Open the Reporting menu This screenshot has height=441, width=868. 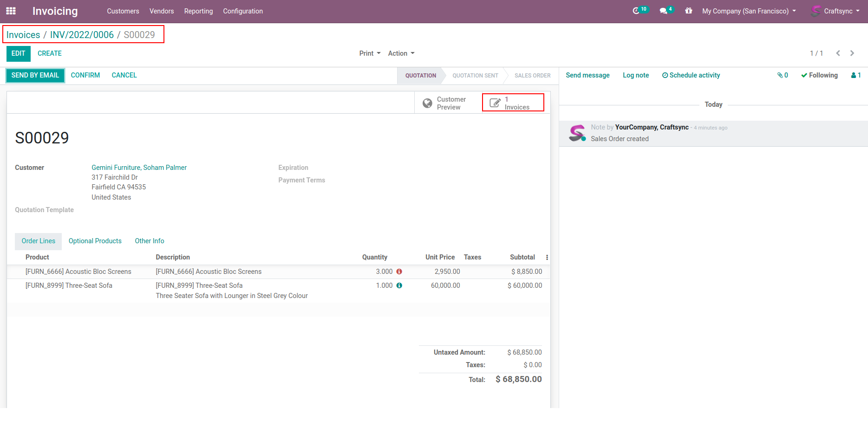[x=198, y=11]
